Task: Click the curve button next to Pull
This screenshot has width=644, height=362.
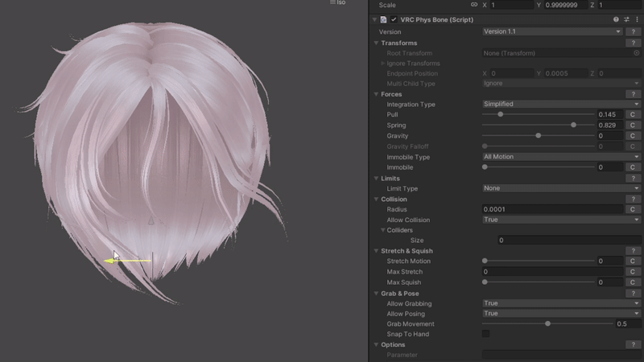Action: [x=633, y=115]
